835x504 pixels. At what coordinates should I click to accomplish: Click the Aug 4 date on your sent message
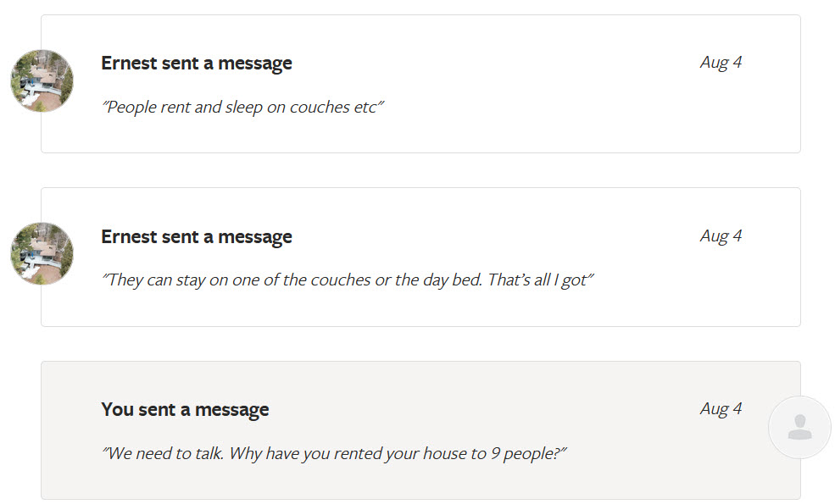[721, 409]
